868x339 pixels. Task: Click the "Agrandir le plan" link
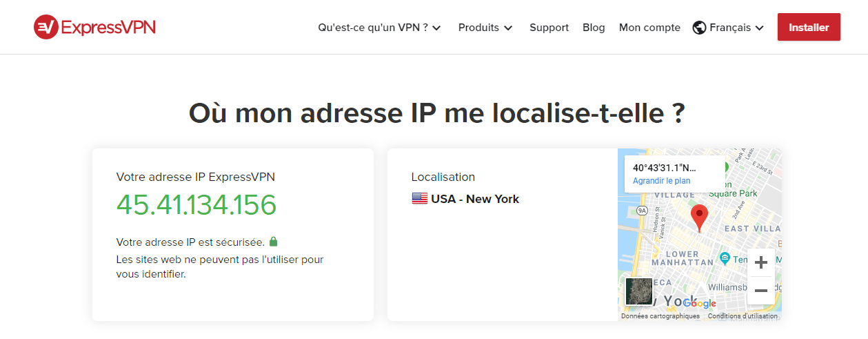[x=661, y=181]
